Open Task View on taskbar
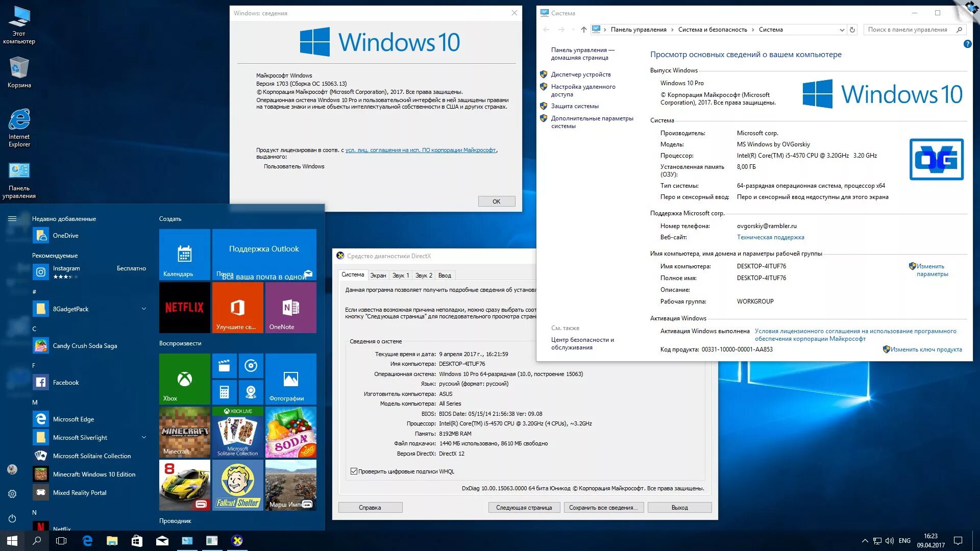Image resolution: width=980 pixels, height=551 pixels. click(x=61, y=541)
